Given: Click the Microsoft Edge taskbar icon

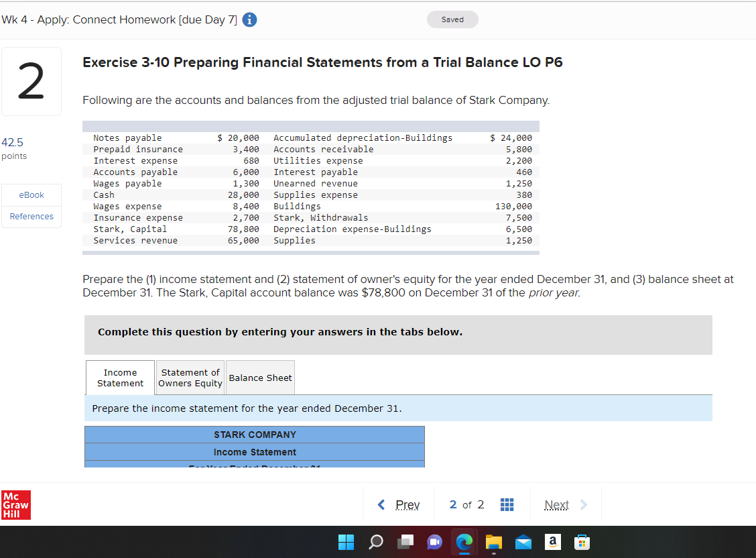Looking at the screenshot, I should click(x=464, y=542).
